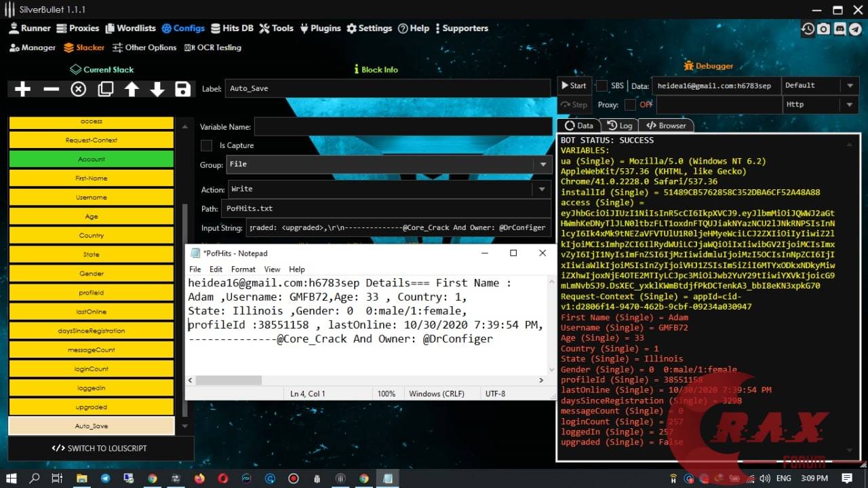This screenshot has height=488, width=868.
Task: Open Telegram from the taskbar
Action: click(105, 478)
